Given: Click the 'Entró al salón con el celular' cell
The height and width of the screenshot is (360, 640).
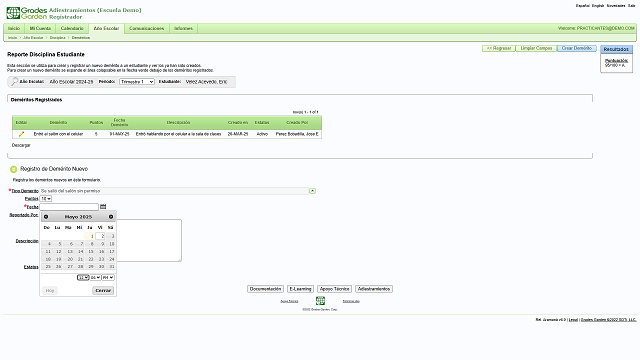Looking at the screenshot, I should click(x=58, y=134).
